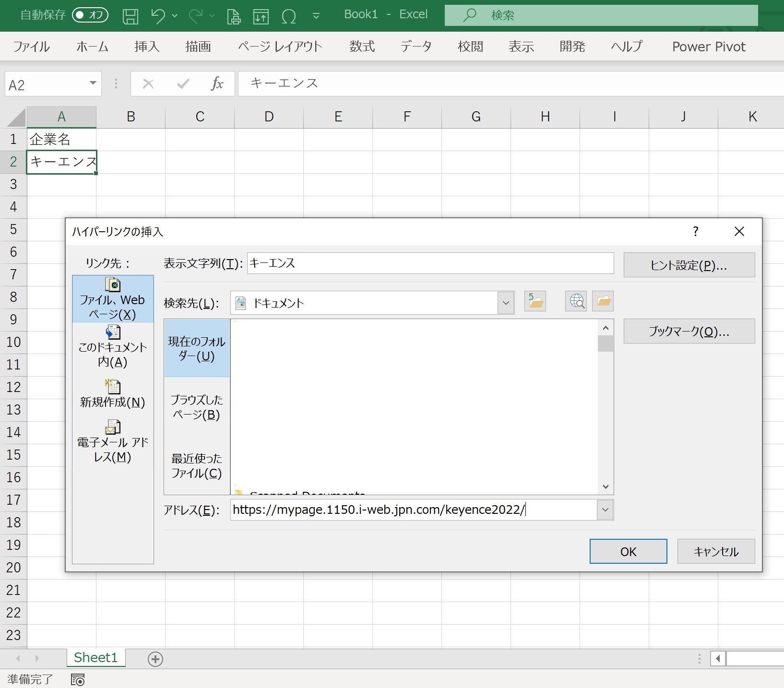784x688 pixels.
Task: Click the ヒント設定 button
Action: 689,265
